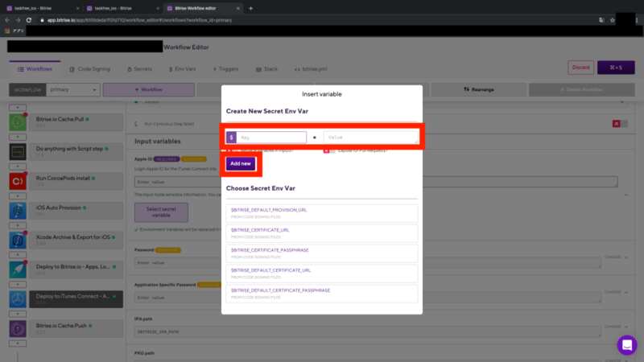Screen dimensions: 644x362
Task: Click the Add new button
Action: 241,164
